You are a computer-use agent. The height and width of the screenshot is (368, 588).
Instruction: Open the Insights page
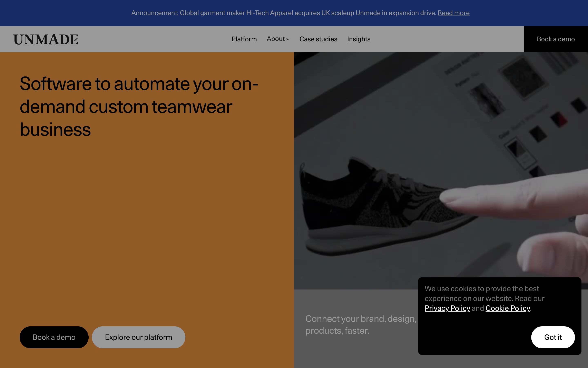[359, 39]
